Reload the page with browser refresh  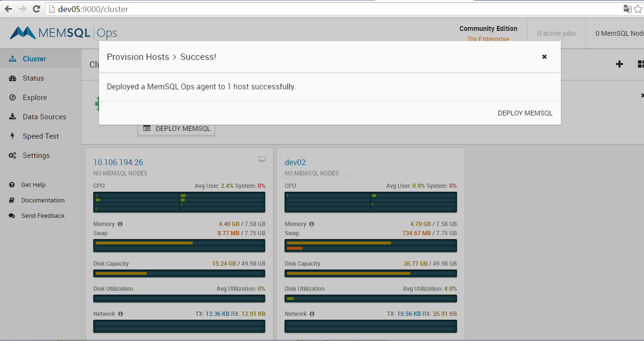point(36,9)
